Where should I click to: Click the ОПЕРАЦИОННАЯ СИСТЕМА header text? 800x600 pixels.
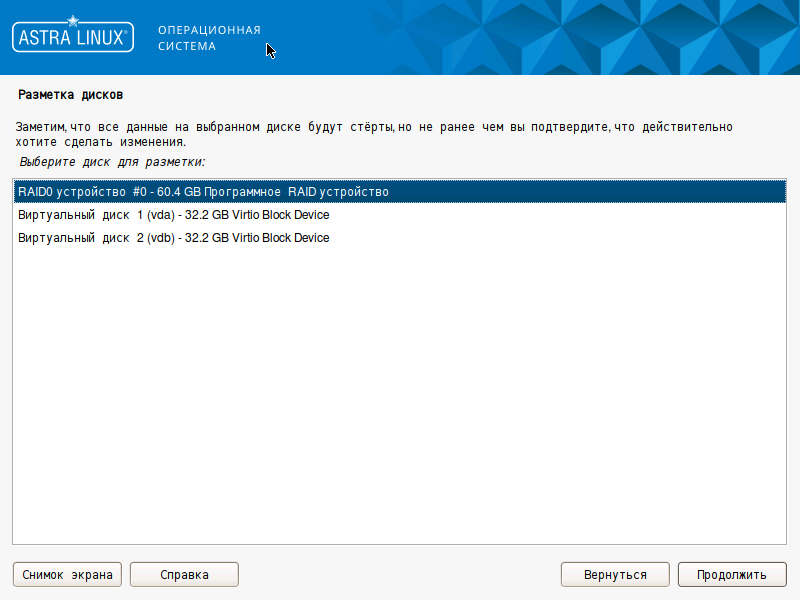tap(209, 38)
